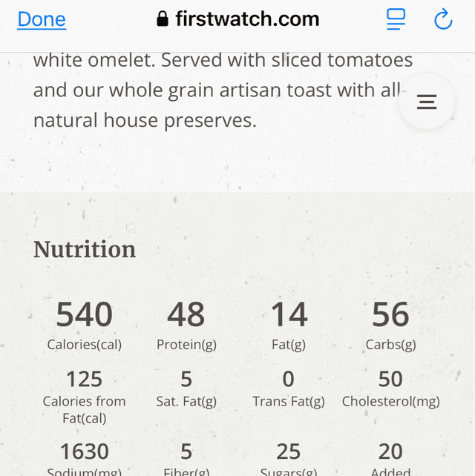
Task: Click the padlock security icon
Action: [x=163, y=19]
